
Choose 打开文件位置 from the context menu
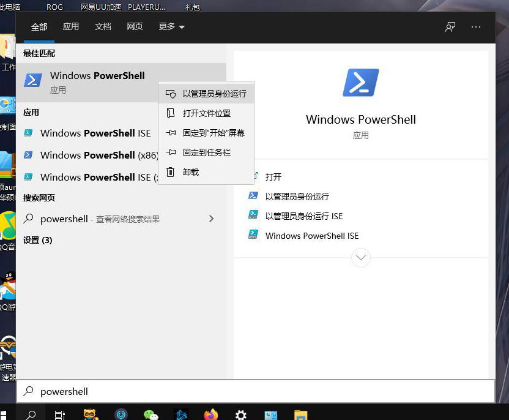pyautogui.click(x=206, y=113)
